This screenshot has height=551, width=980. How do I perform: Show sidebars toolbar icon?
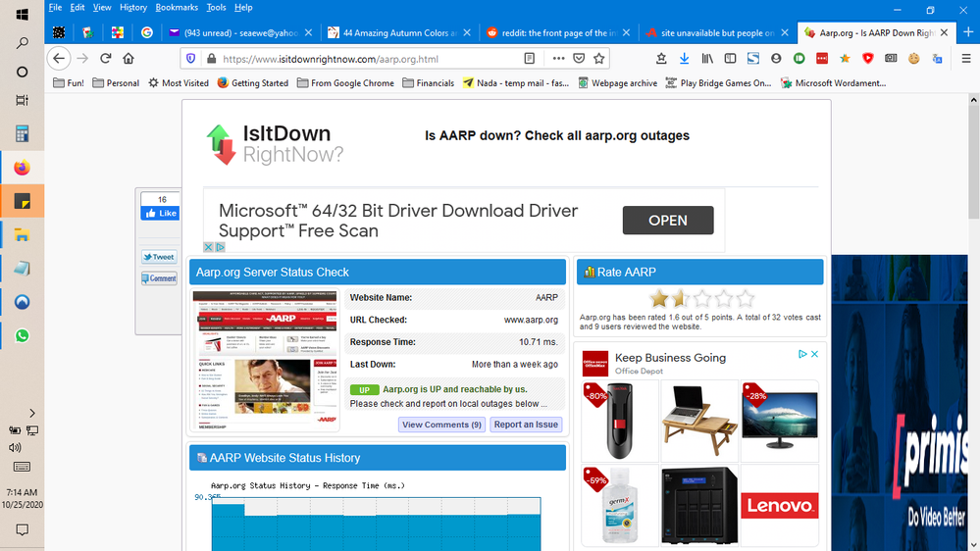pos(730,59)
